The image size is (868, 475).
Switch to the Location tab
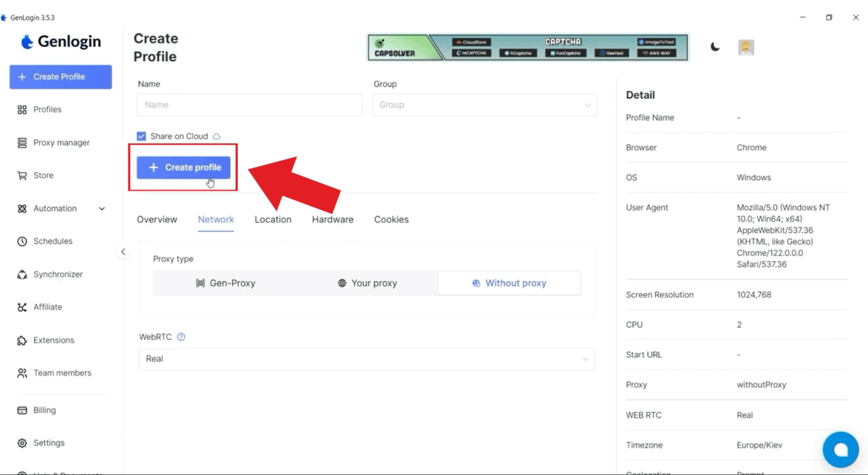(x=273, y=220)
